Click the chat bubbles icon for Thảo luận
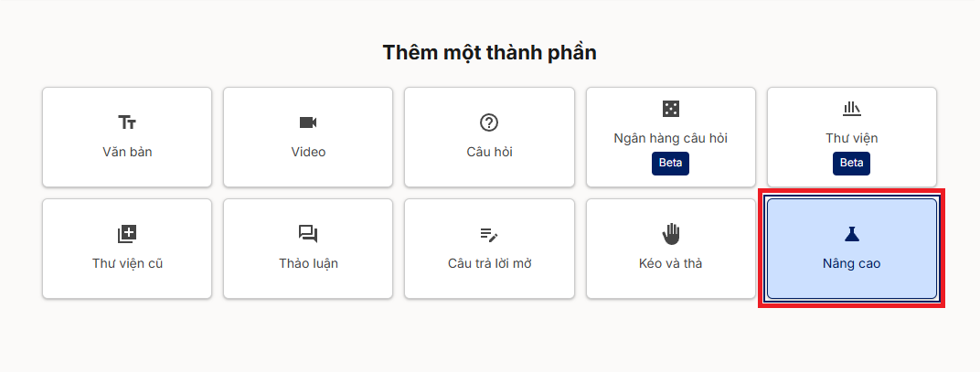The height and width of the screenshot is (372, 980). coord(308,234)
